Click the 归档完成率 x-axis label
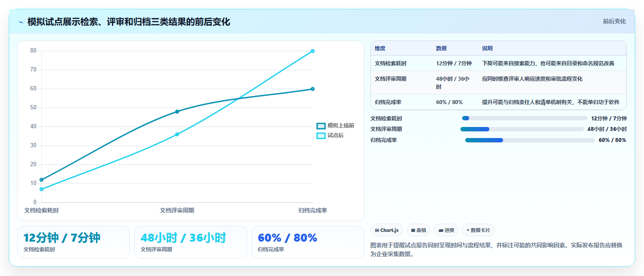This screenshot has height=276, width=644. (313, 211)
